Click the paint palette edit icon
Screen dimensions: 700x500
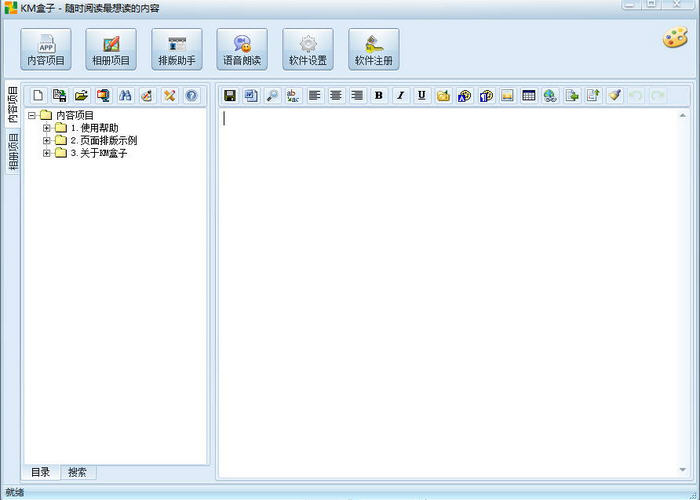pos(147,95)
